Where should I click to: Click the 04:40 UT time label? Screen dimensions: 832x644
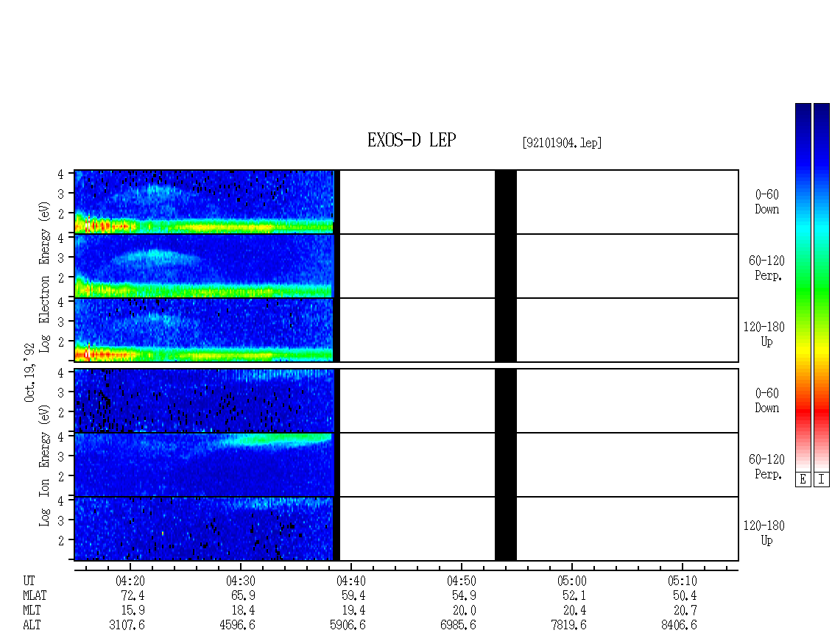click(350, 581)
